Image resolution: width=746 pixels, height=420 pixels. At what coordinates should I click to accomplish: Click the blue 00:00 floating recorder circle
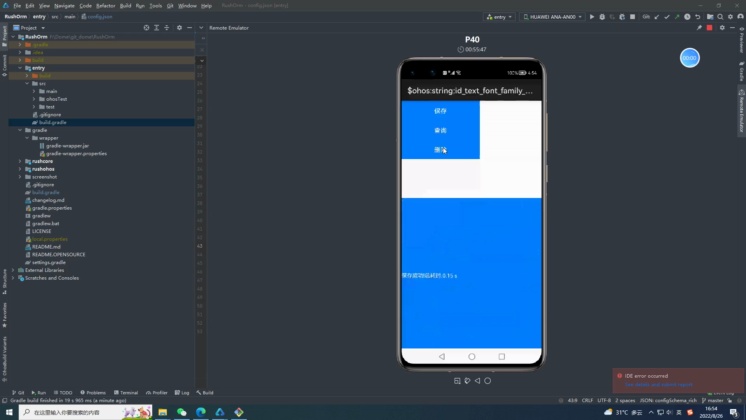[x=689, y=58]
